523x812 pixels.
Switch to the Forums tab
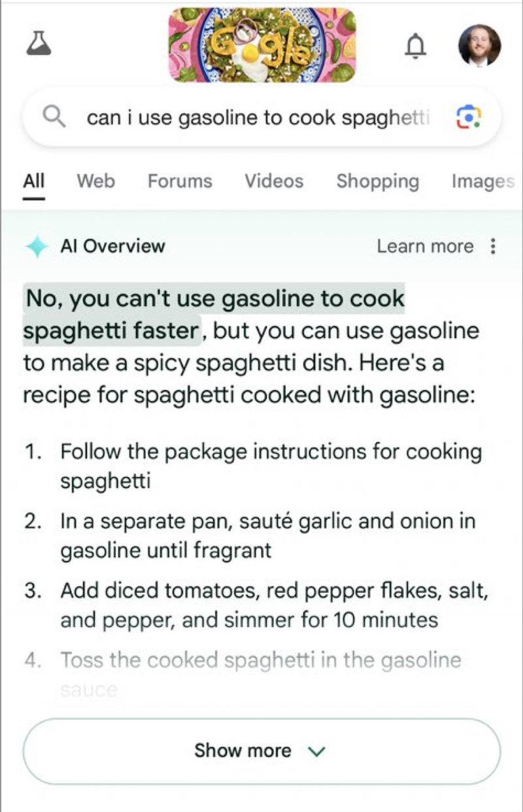pos(180,181)
